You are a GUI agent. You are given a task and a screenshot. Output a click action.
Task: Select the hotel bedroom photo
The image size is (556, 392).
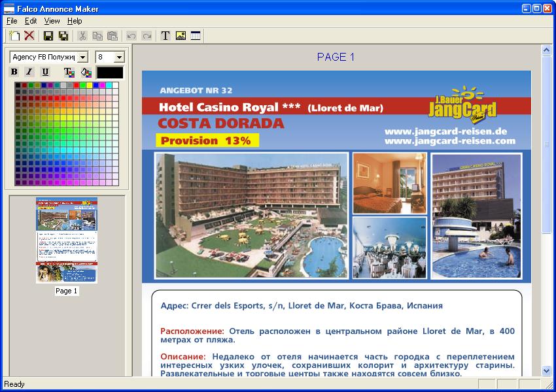(390, 184)
